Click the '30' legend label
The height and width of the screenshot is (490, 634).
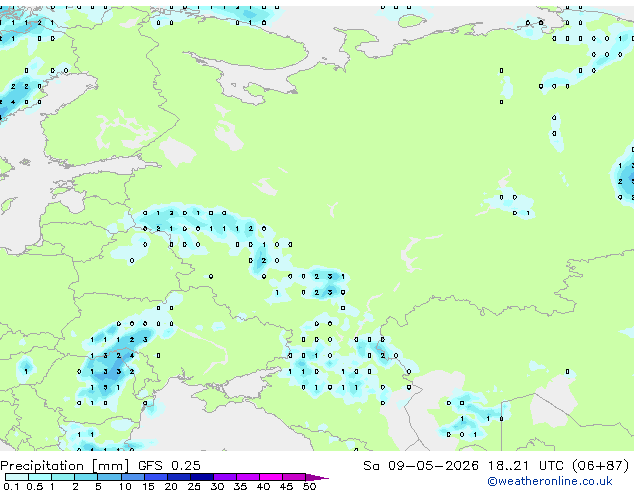(x=217, y=486)
